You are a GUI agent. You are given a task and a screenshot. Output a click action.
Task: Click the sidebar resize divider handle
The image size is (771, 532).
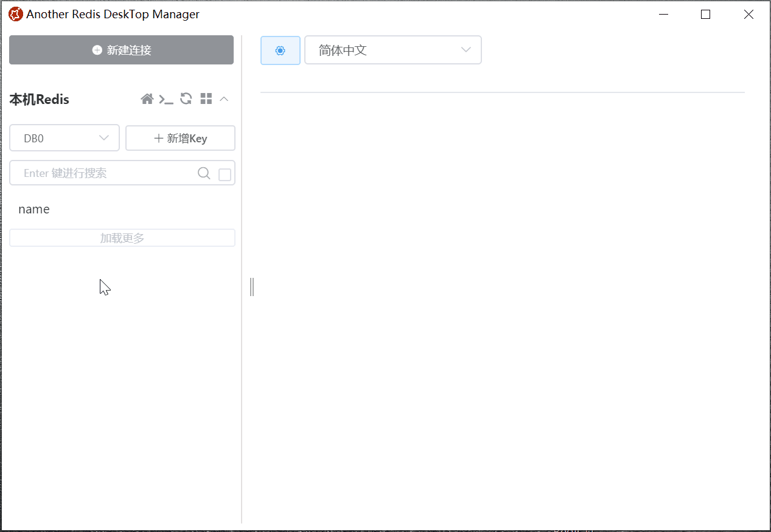point(252,286)
